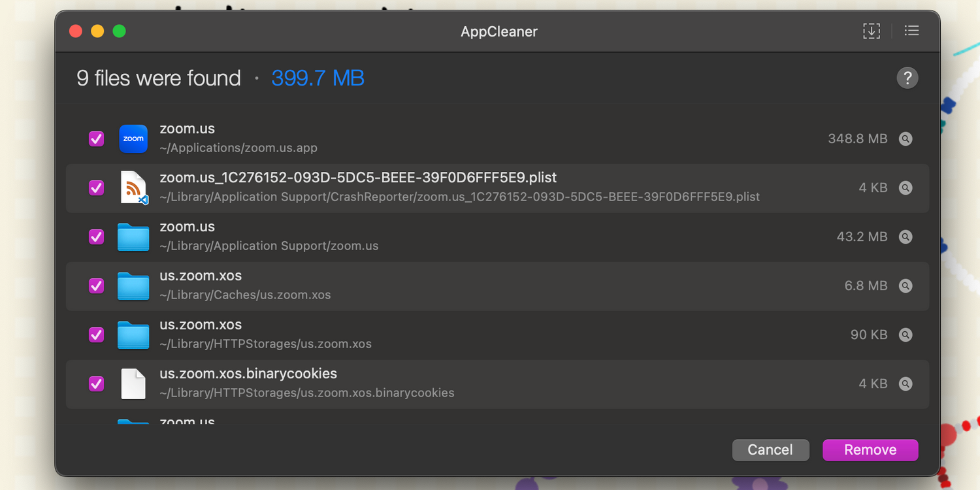Click the Remove button
Screen dimensions: 980x490
coord(870,449)
